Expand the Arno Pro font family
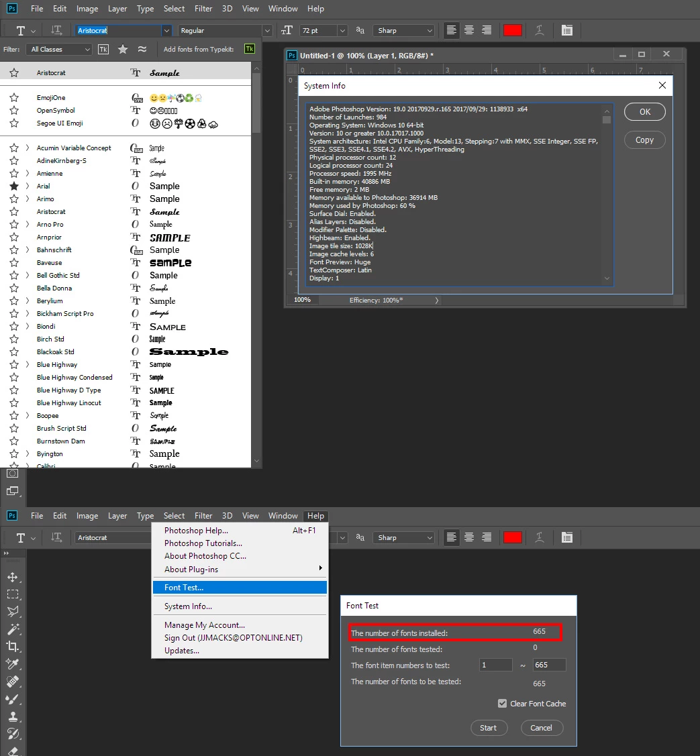The image size is (700, 756). coord(28,225)
